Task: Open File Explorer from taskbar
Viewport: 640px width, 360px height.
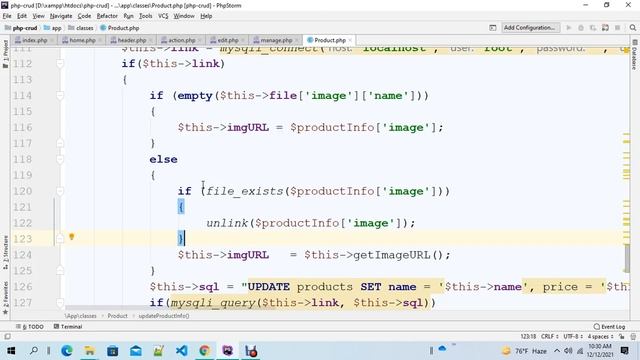Action: pos(89,351)
